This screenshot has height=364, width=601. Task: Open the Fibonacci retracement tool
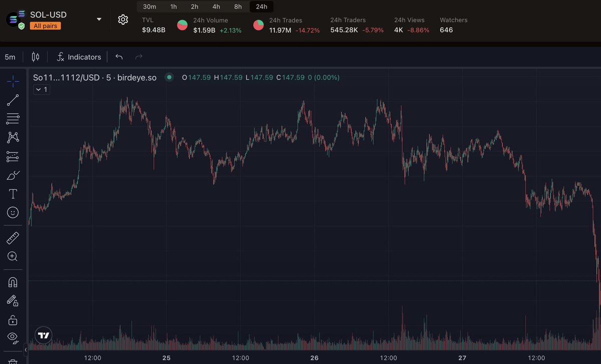coord(13,119)
